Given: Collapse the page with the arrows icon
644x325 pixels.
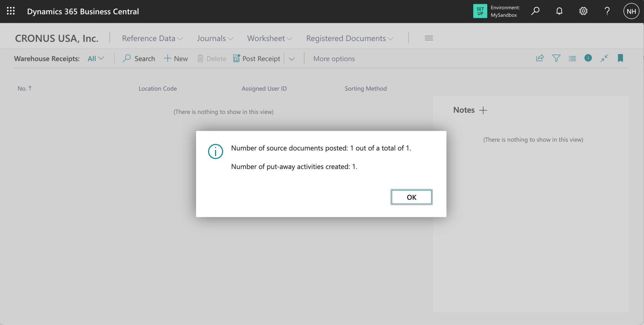Looking at the screenshot, I should click(x=604, y=58).
